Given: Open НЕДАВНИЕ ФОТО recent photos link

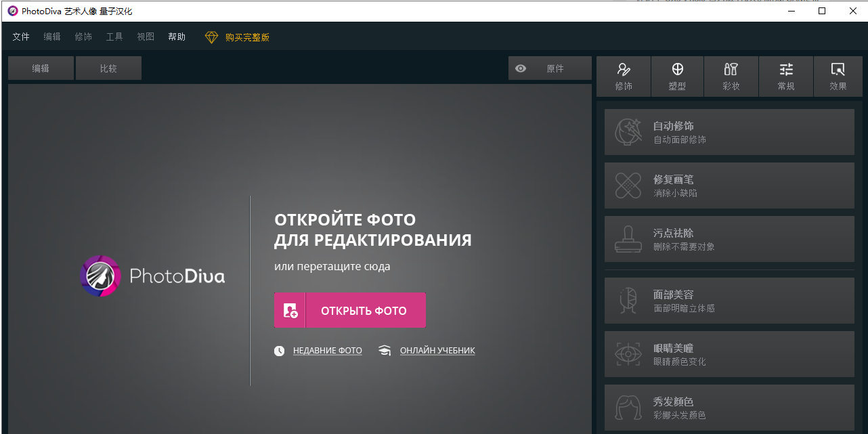Looking at the screenshot, I should point(328,351).
